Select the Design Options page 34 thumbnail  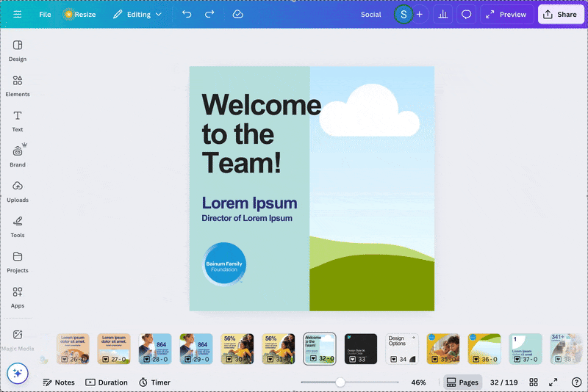[x=402, y=349]
